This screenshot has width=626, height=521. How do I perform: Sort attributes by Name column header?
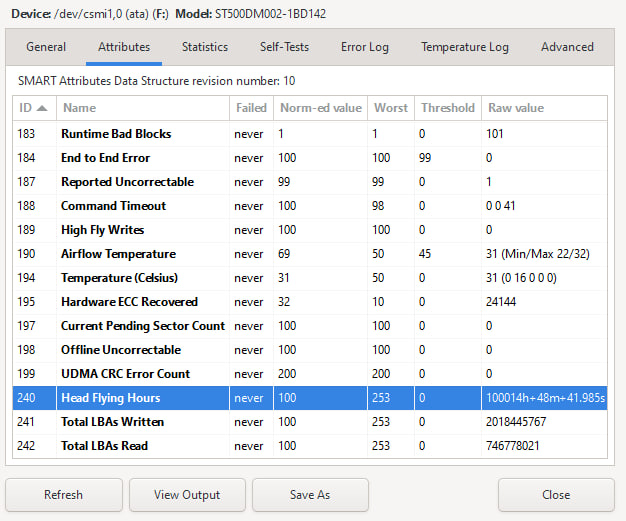(x=142, y=108)
